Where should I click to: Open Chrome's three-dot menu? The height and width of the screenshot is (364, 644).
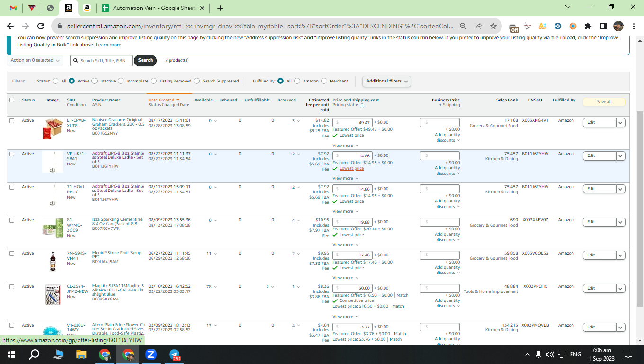coord(633,26)
